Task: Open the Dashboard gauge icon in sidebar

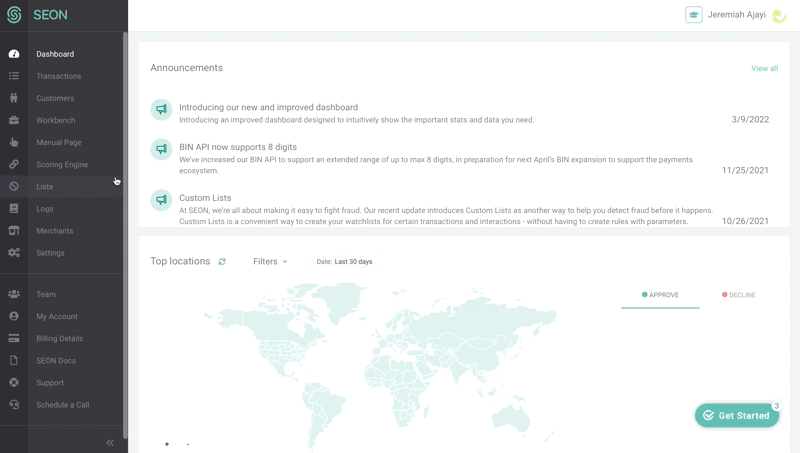Action: 14,54
